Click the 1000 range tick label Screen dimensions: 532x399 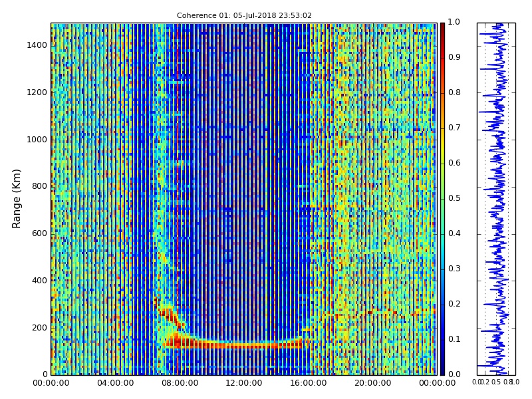coord(37,140)
